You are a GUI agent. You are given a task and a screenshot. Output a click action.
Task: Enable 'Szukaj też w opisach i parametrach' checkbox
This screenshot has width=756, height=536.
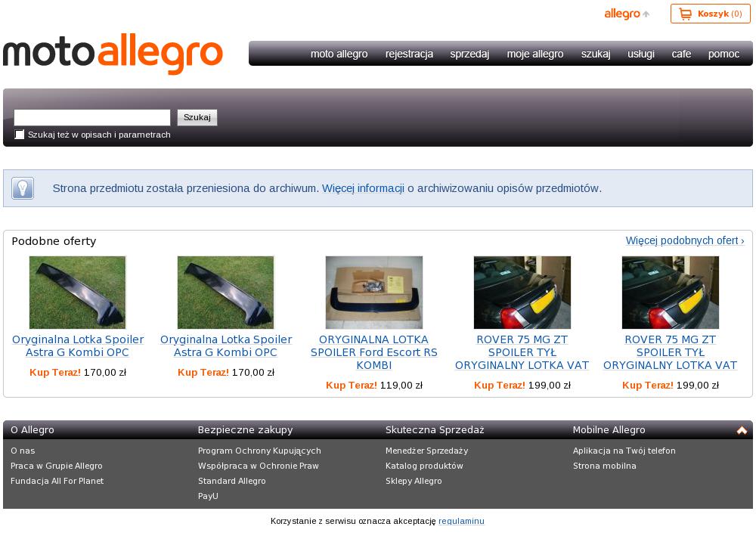[20, 135]
